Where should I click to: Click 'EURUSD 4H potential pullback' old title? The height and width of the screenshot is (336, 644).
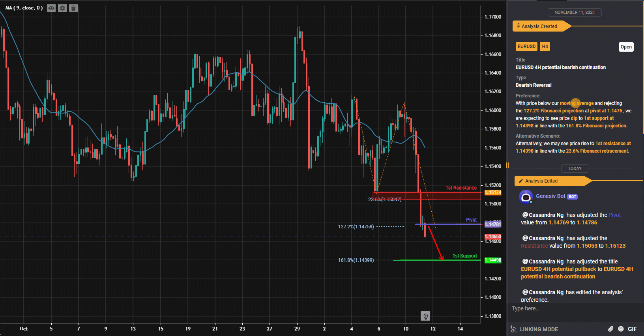tap(558, 269)
